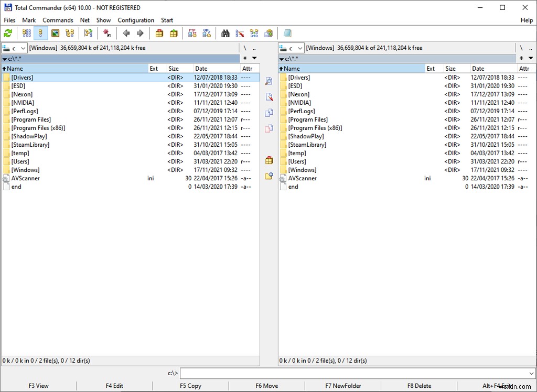This screenshot has height=392, width=537.
Task: Search files with the binoculars tool
Action: pos(225,33)
